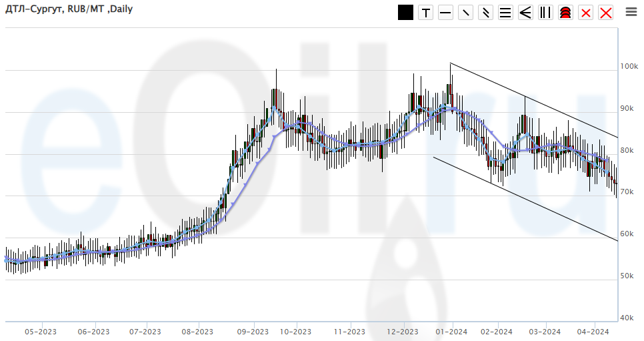Select the red arcs tool

click(x=565, y=13)
